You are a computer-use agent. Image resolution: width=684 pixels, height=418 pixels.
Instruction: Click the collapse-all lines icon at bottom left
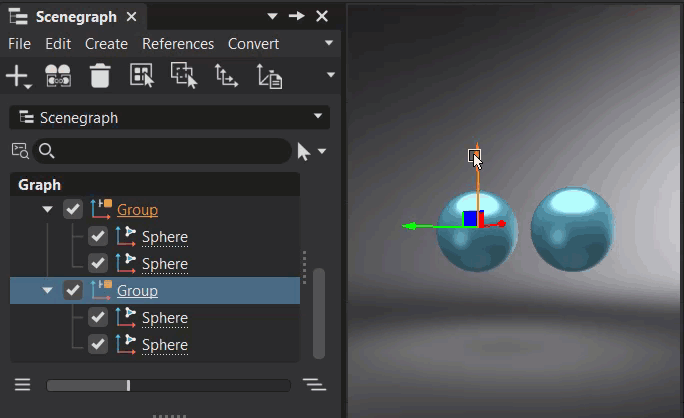click(x=22, y=384)
